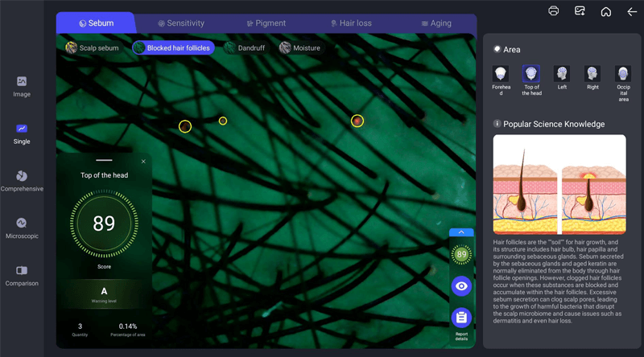Select the Scalp sebum filter option
This screenshot has width=644, height=357.
(92, 48)
